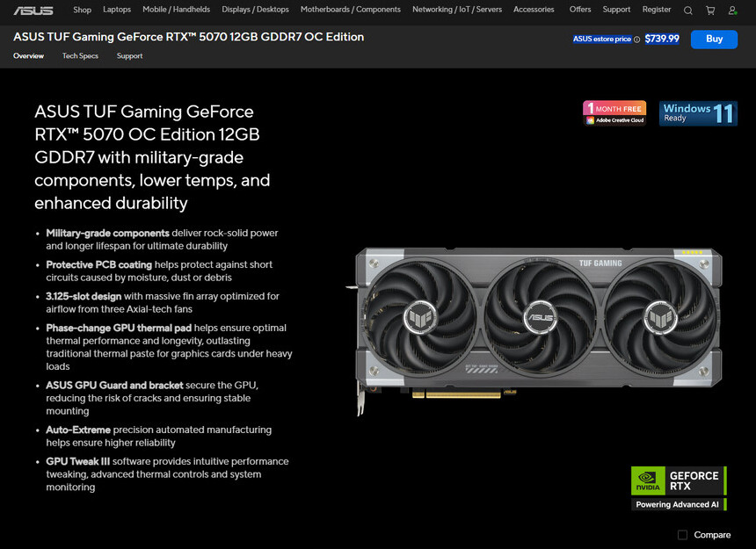756x549 pixels.
Task: Switch to the Tech Specs tab
Action: pyautogui.click(x=80, y=56)
